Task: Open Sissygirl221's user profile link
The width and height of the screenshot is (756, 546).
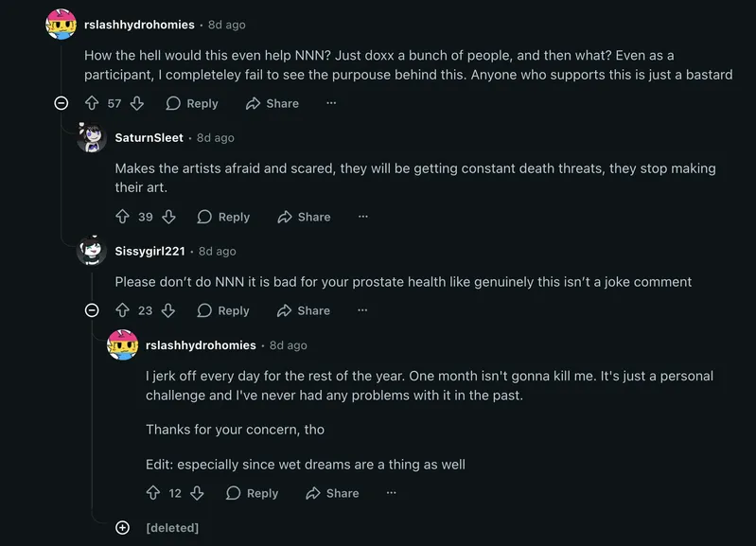Action: coord(149,251)
